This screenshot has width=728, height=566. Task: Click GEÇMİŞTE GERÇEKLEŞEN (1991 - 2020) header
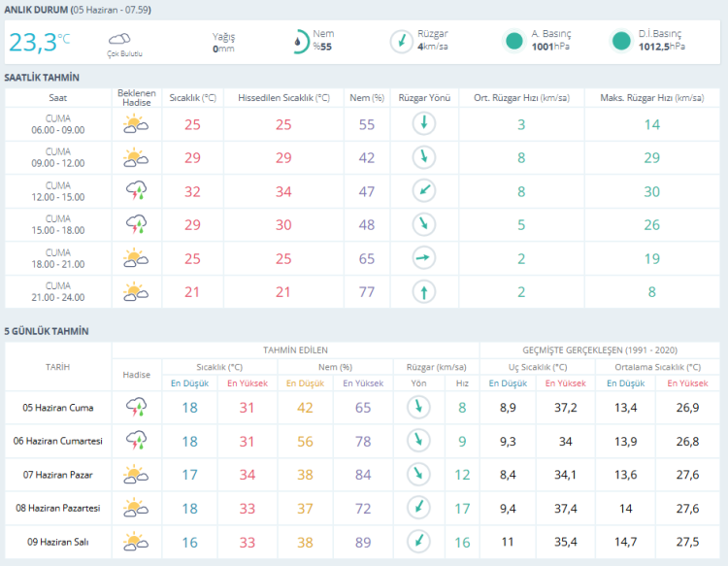600,350
